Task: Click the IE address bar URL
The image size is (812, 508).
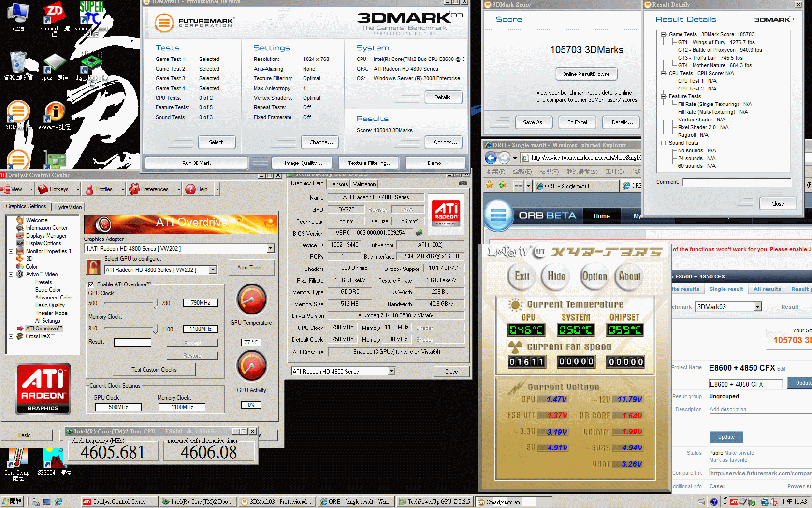Action: pos(586,158)
